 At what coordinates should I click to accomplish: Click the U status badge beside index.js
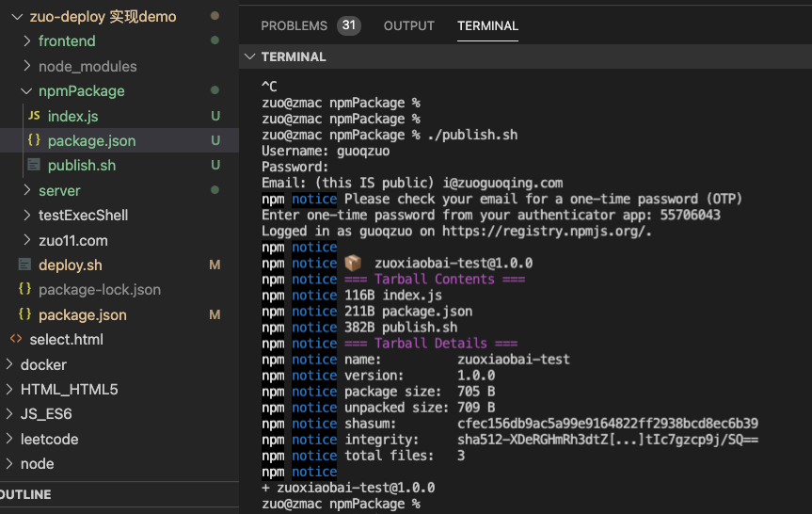[215, 116]
